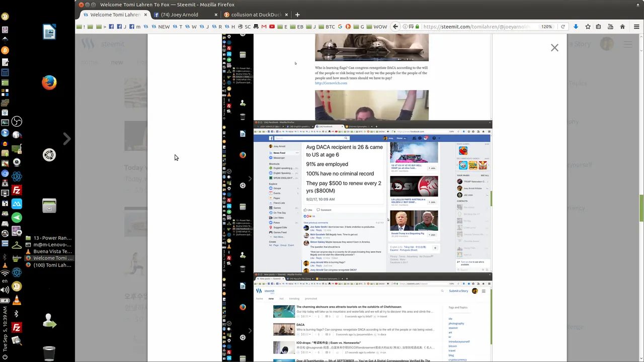The image size is (644, 362).
Task: Open the EB bookmark folder
Action: pos(297,27)
